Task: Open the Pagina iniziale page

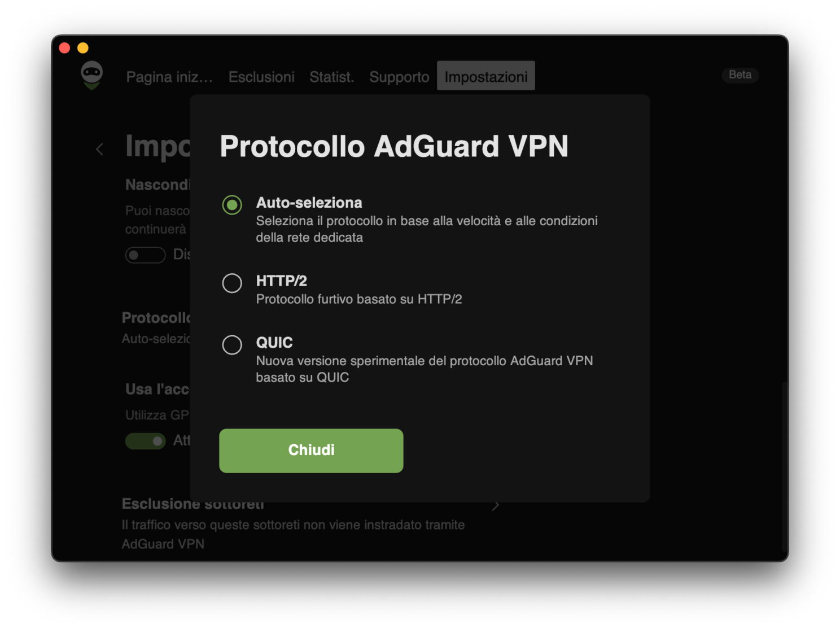Action: pyautogui.click(x=169, y=76)
